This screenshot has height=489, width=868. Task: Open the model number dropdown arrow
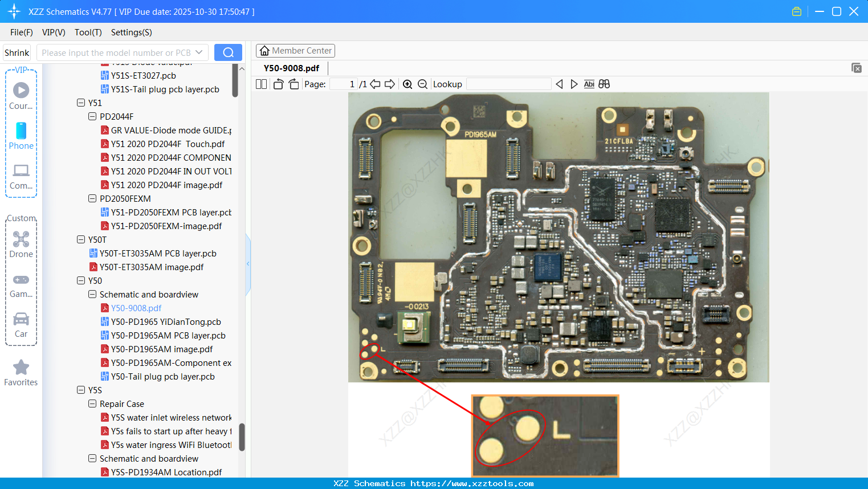(199, 52)
